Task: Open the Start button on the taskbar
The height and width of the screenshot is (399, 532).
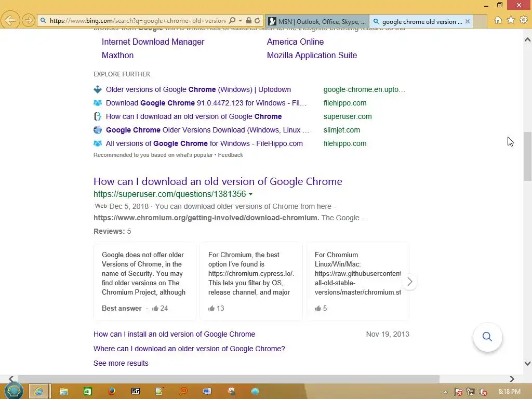Action: coord(14,391)
